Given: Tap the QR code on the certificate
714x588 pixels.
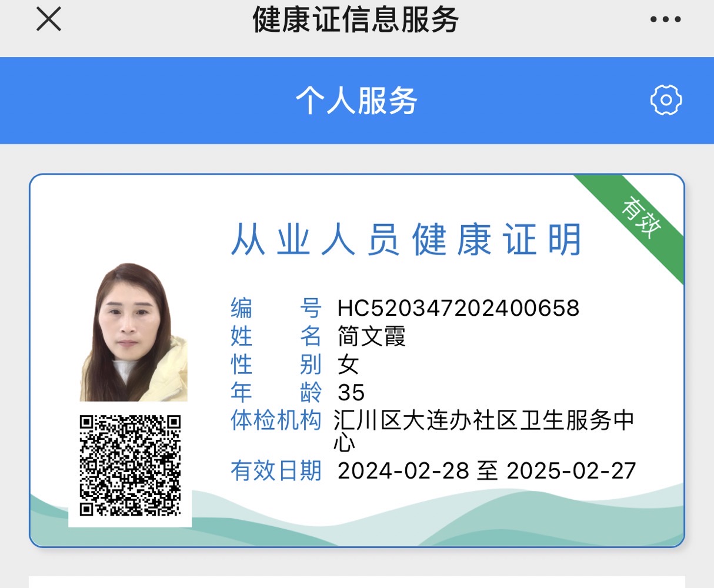Looking at the screenshot, I should coord(130,465).
